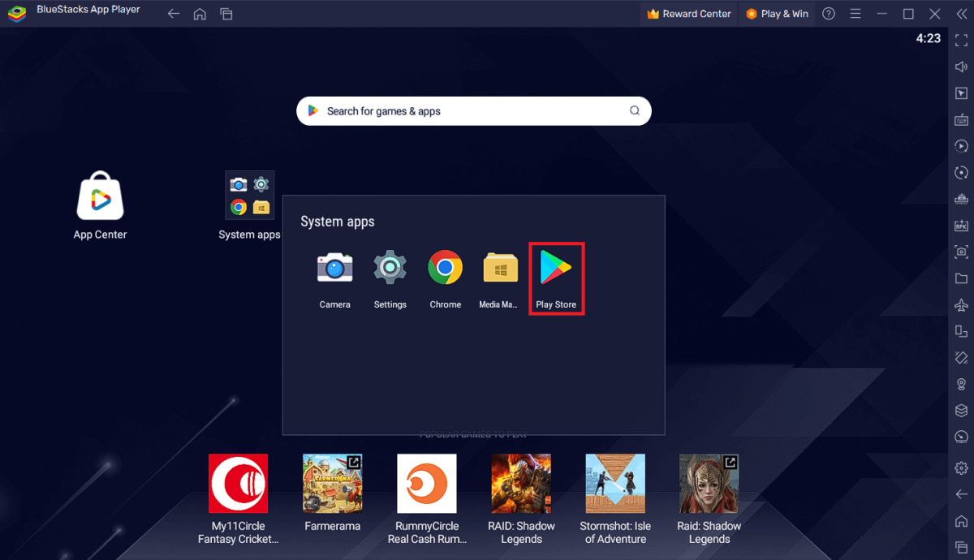Viewport: 974px width, 560px height.
Task: Rotate the screen from the sidebar
Action: (x=961, y=172)
